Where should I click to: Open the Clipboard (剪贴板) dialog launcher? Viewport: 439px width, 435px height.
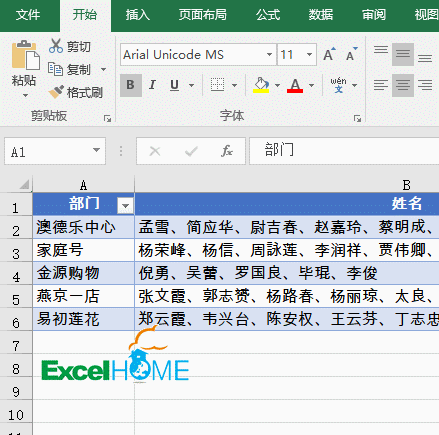pos(107,118)
